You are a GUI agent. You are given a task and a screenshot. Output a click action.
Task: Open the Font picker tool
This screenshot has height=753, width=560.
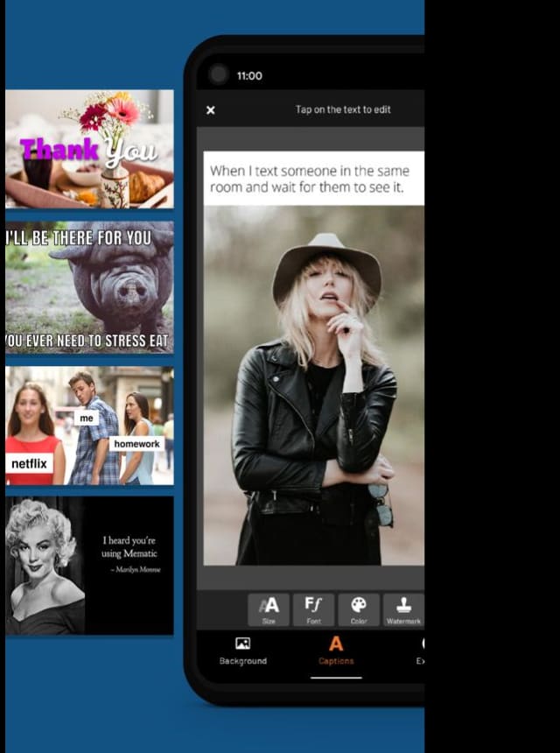[313, 609]
